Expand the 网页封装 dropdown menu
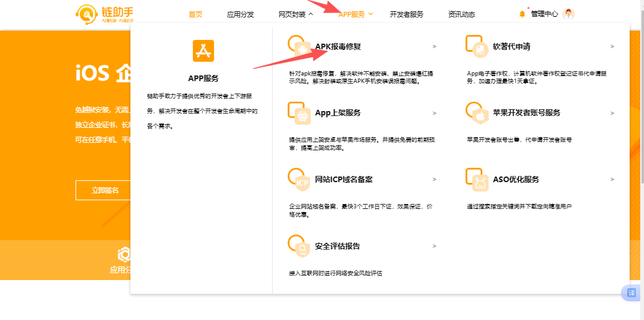This screenshot has height=320, width=644. coord(296,14)
